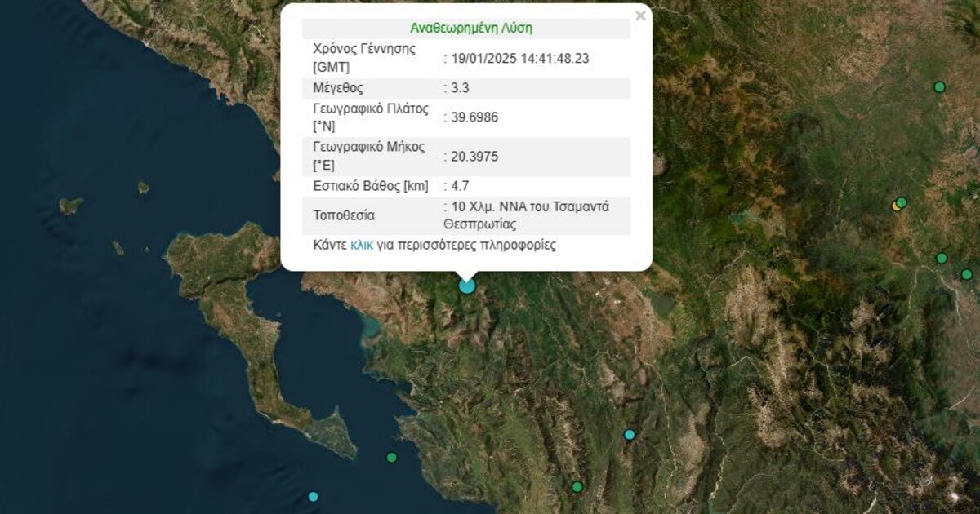Click the origin time 19/01/2025 14:41:48.23
The width and height of the screenshot is (980, 514).
[x=519, y=58]
